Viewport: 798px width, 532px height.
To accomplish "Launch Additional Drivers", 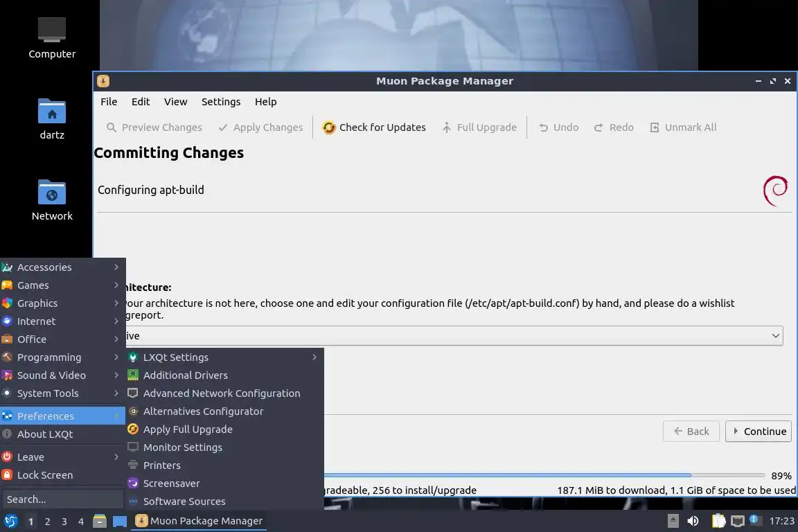I will coord(225,375).
